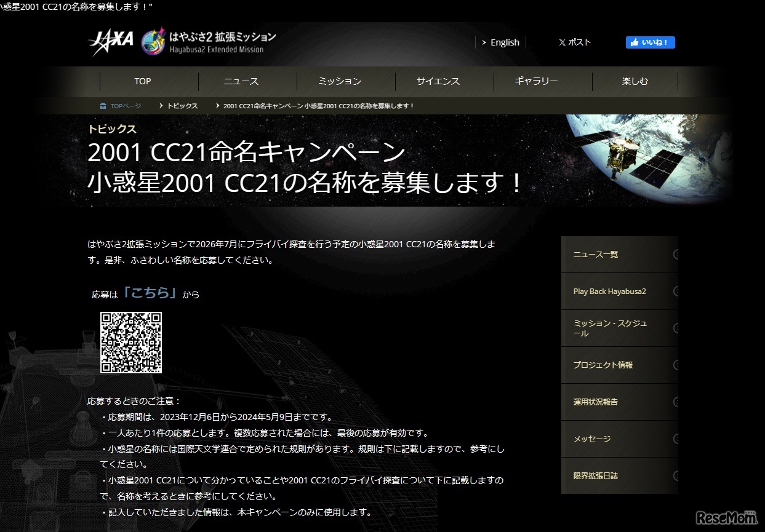Switch to the サイエンス section
This screenshot has width=765, height=532.
[438, 81]
